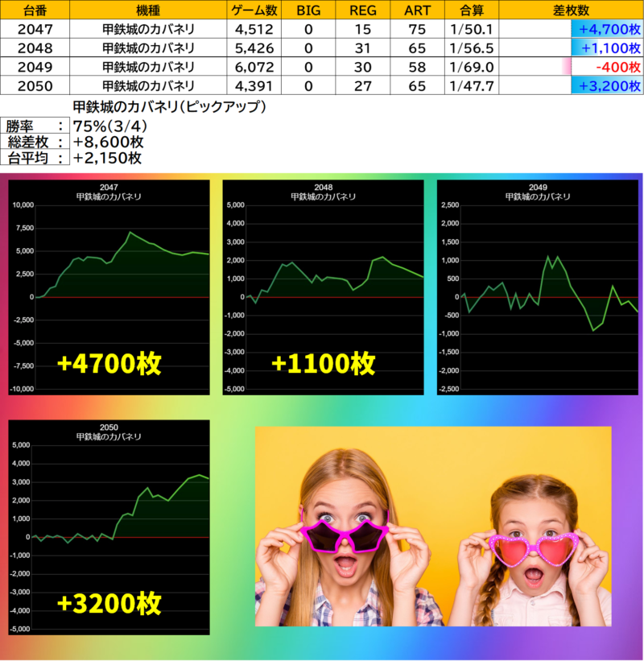
Task: Open the 2047 slump graph
Action: 109,287
